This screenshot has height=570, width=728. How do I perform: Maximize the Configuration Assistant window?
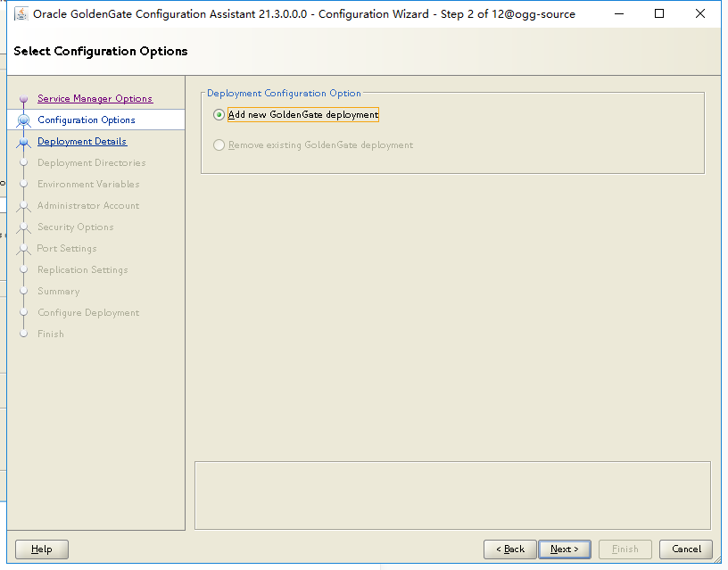(659, 14)
